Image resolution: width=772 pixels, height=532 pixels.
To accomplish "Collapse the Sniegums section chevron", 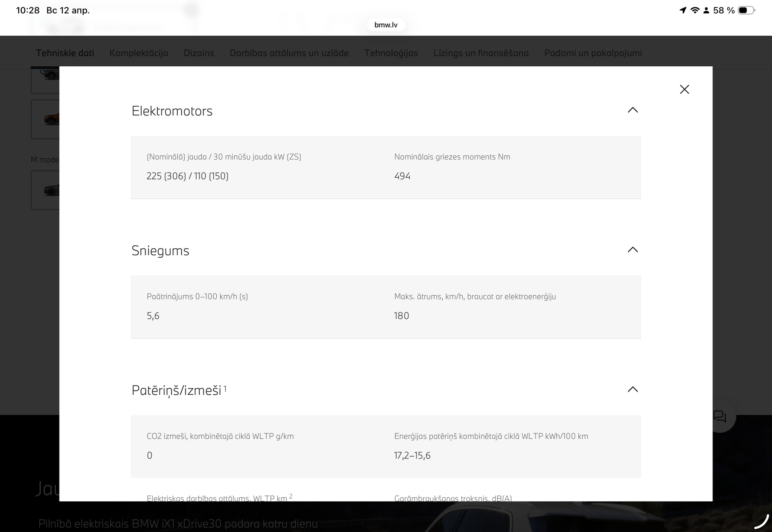I will click(x=632, y=250).
